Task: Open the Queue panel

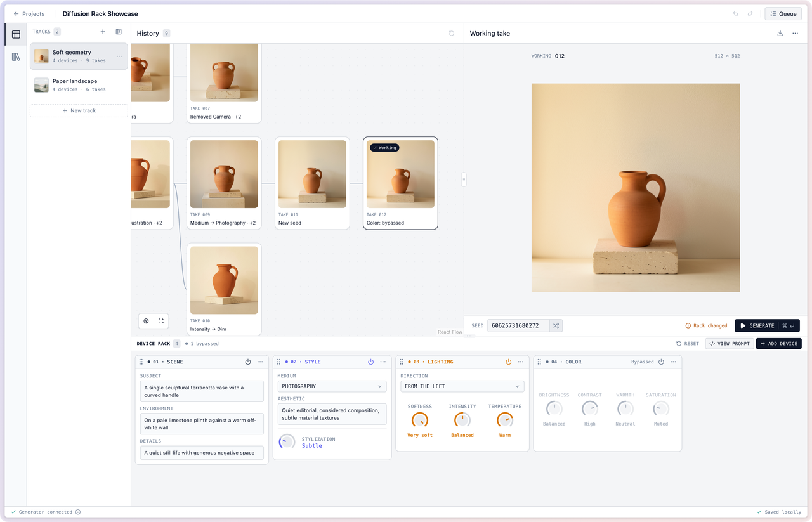Action: point(783,14)
